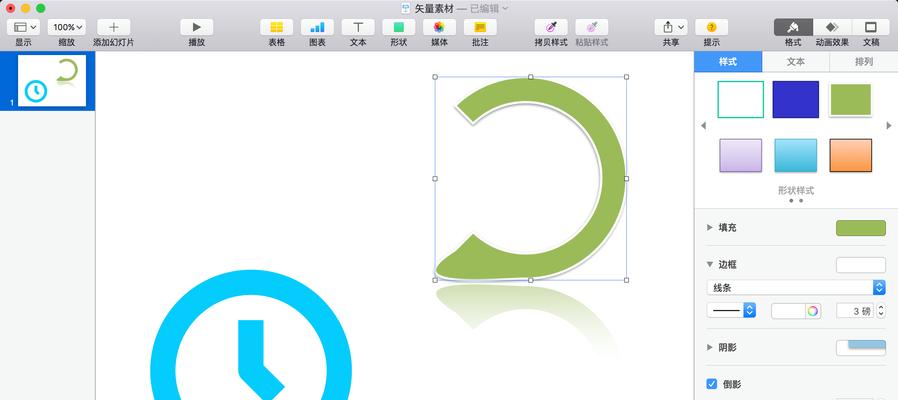
Task: Open the 已编辑 title dropdown arrow
Action: coord(505,8)
